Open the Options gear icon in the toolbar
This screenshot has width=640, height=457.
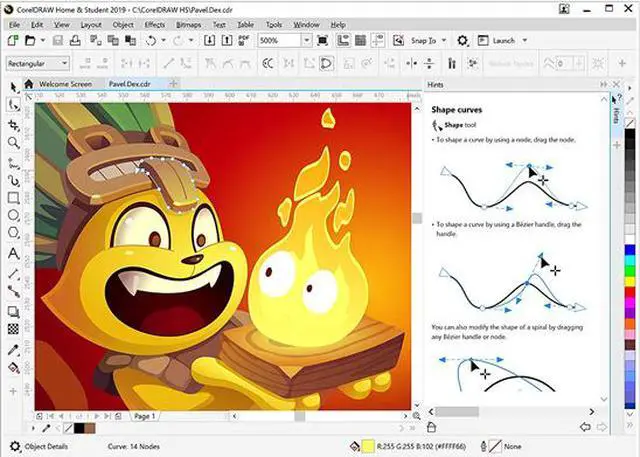(462, 40)
